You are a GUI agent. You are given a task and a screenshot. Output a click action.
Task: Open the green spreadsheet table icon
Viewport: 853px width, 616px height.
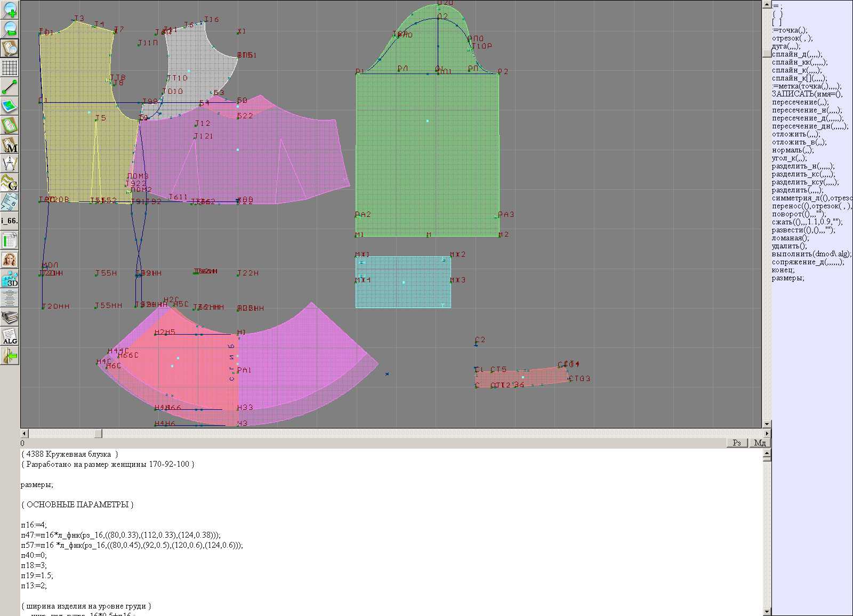pos(10,241)
